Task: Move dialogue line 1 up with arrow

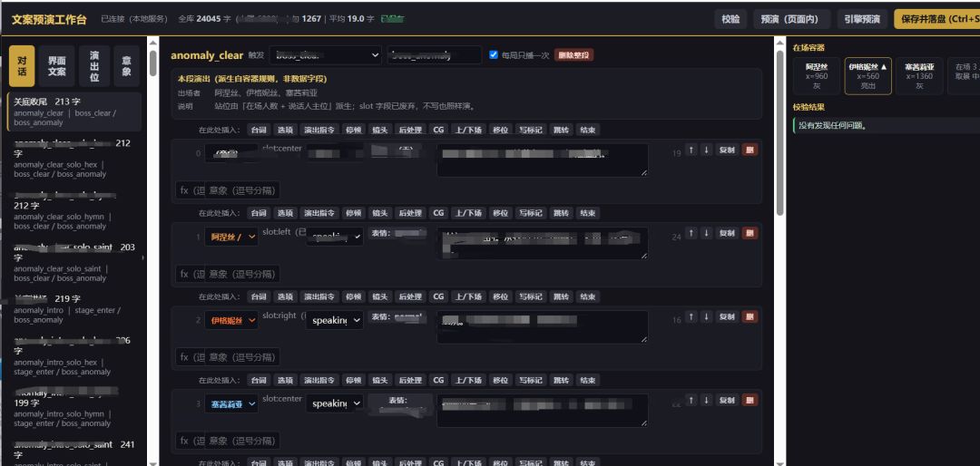Action: pyautogui.click(x=691, y=233)
